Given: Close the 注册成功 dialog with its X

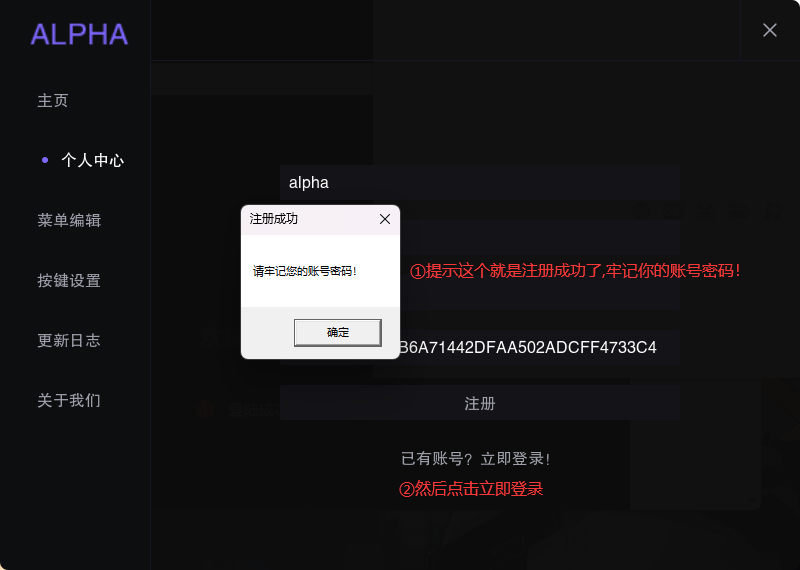Looking at the screenshot, I should 385,219.
